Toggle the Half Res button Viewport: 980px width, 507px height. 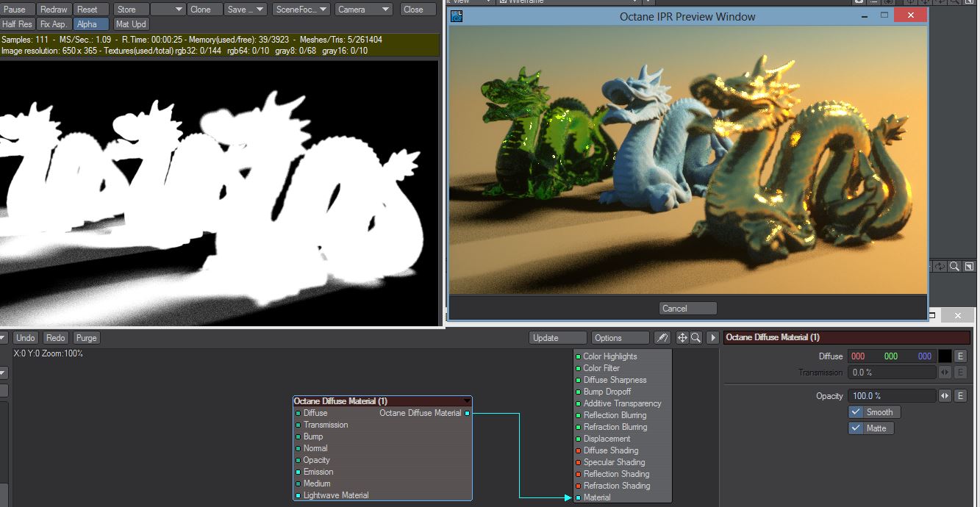pyautogui.click(x=17, y=24)
